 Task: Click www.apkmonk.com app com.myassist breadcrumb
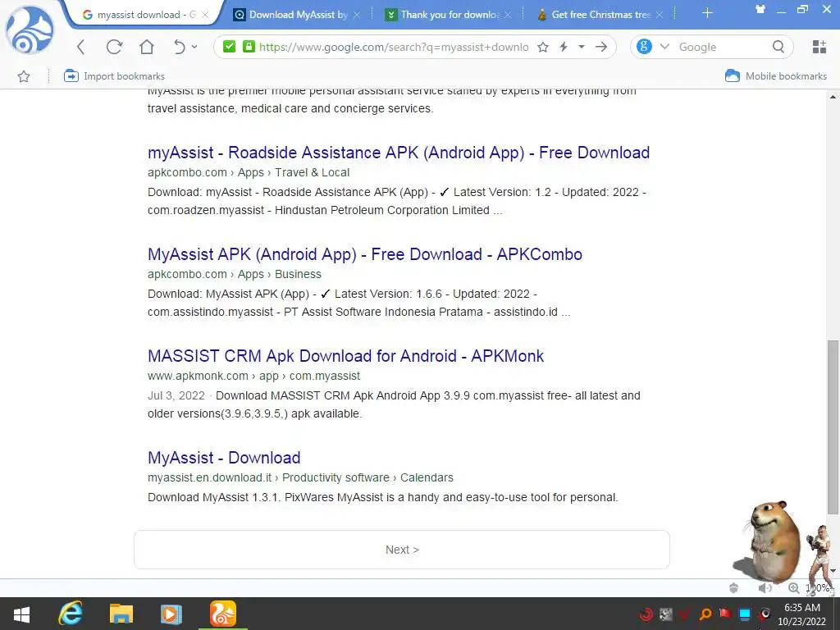point(254,376)
